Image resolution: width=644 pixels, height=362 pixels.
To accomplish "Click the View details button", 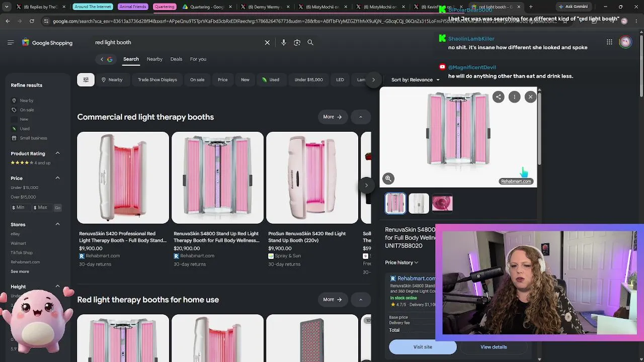I will [x=494, y=347].
